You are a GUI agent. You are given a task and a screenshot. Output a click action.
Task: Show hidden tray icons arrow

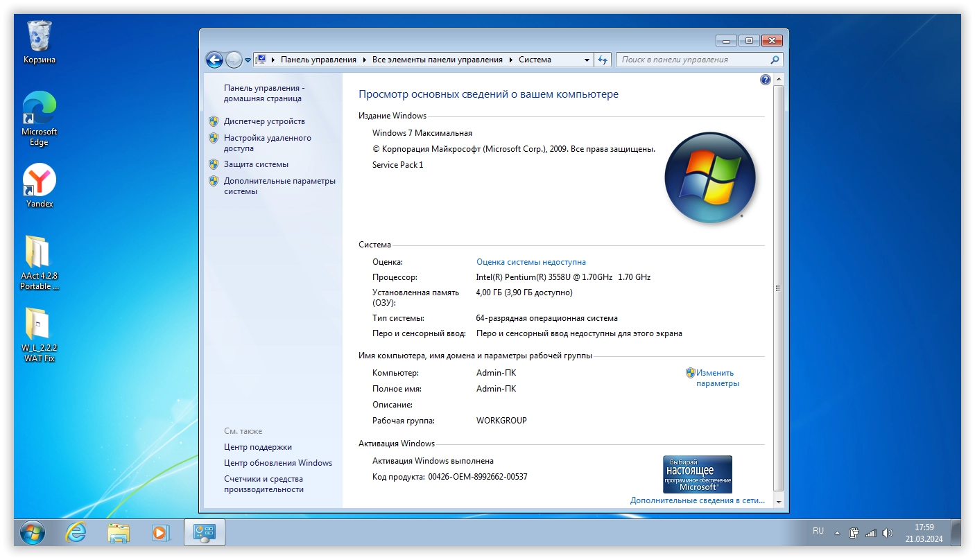click(x=837, y=534)
